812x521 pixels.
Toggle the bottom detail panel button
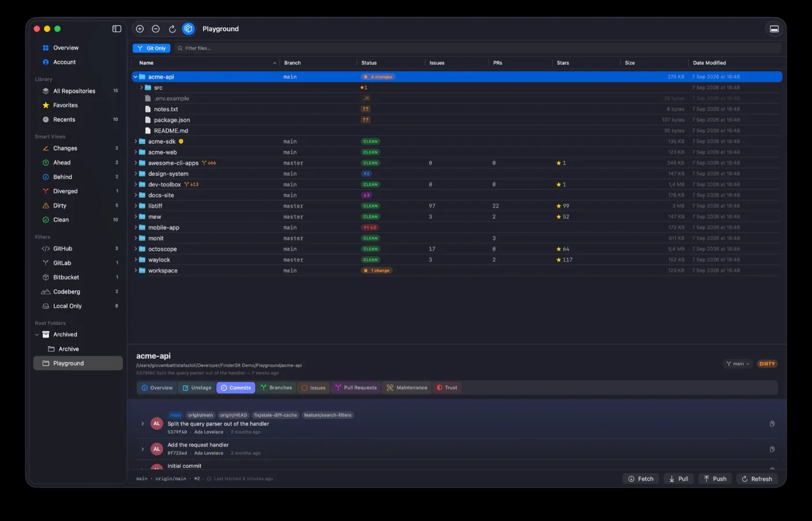click(774, 29)
